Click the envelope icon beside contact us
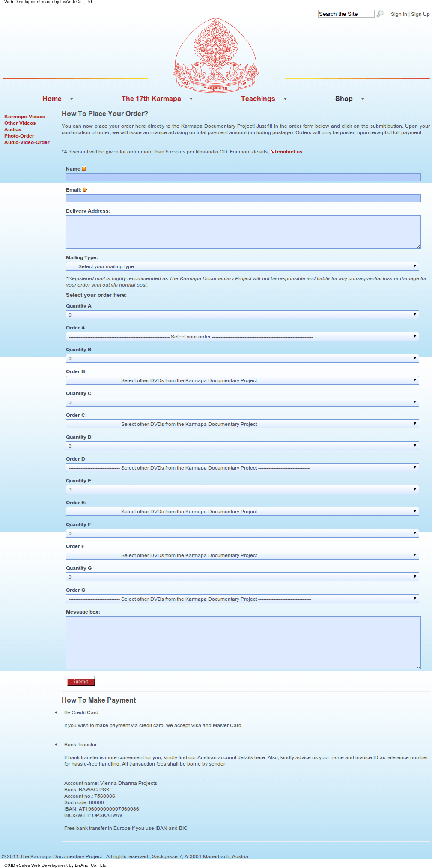 click(273, 152)
